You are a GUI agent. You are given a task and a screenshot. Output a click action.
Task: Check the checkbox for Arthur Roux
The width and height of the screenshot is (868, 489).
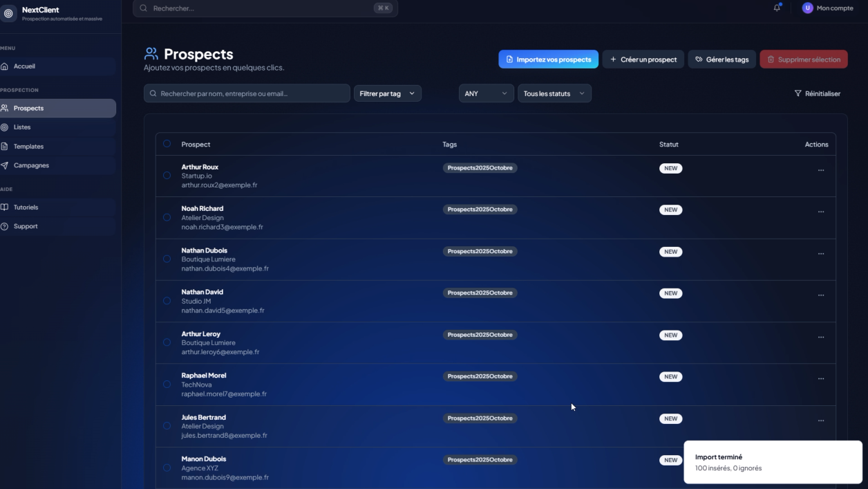[x=167, y=175]
